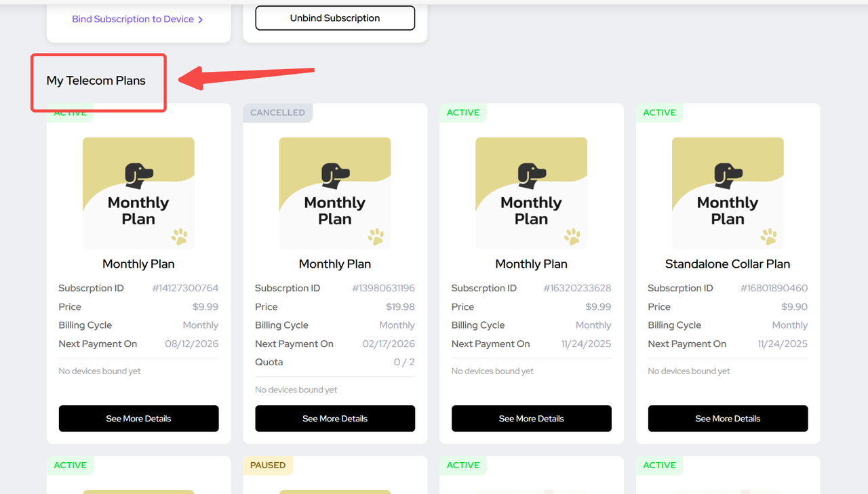Click the paw icon on first plan image
868x494 pixels.
click(x=179, y=236)
